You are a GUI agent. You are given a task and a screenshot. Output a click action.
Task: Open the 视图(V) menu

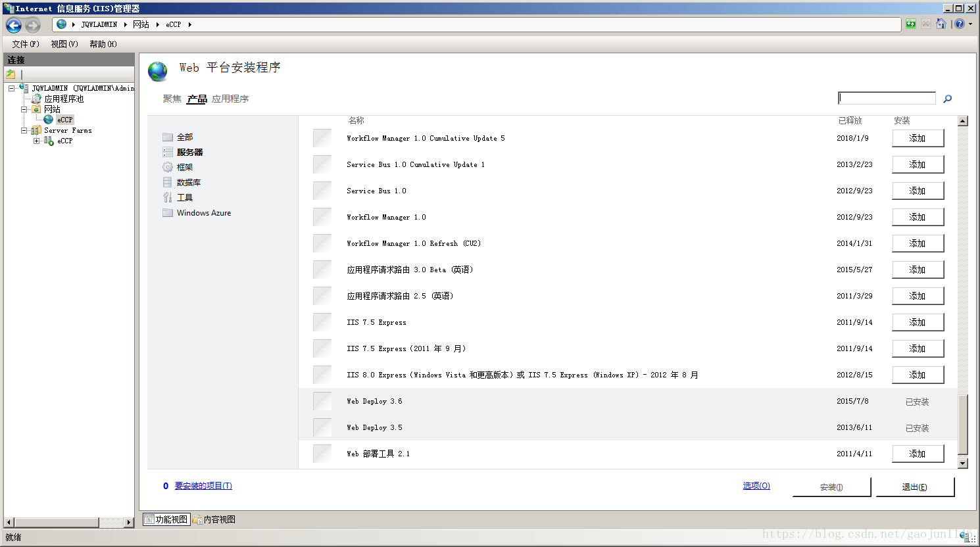click(64, 44)
